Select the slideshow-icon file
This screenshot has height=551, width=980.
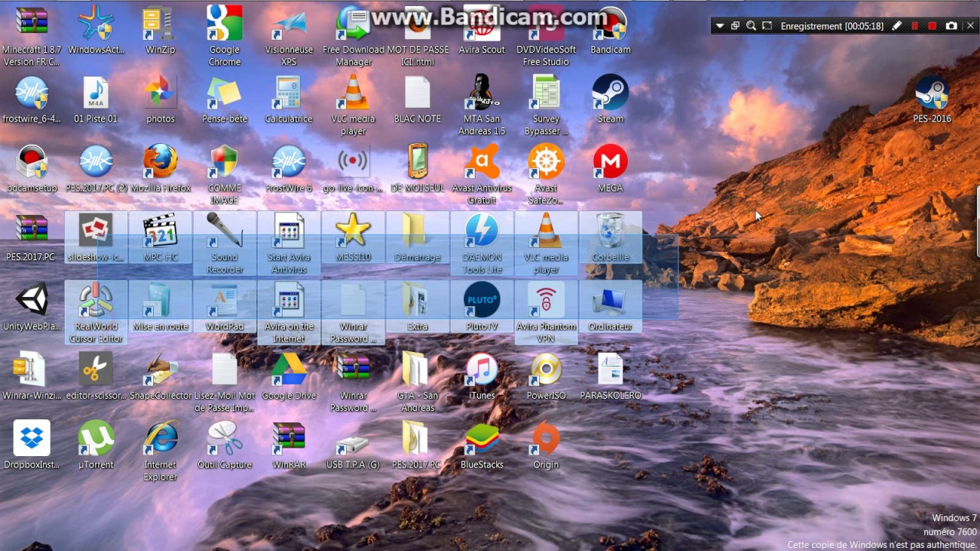pyautogui.click(x=96, y=230)
